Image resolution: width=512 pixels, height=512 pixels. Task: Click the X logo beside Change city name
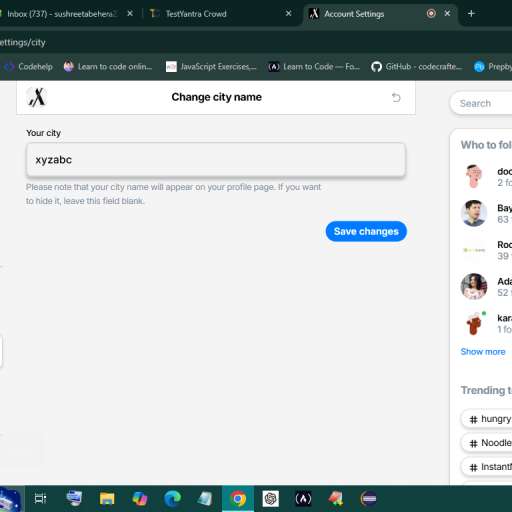click(x=36, y=97)
